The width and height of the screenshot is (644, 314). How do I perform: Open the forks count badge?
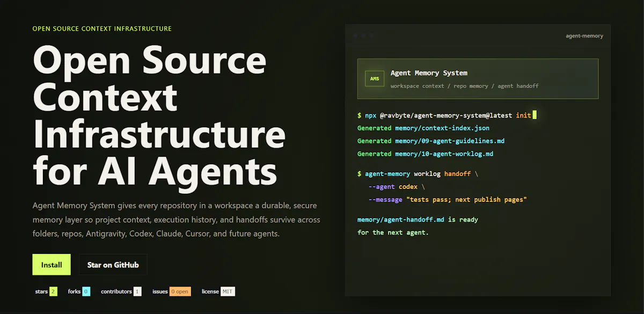(78, 291)
